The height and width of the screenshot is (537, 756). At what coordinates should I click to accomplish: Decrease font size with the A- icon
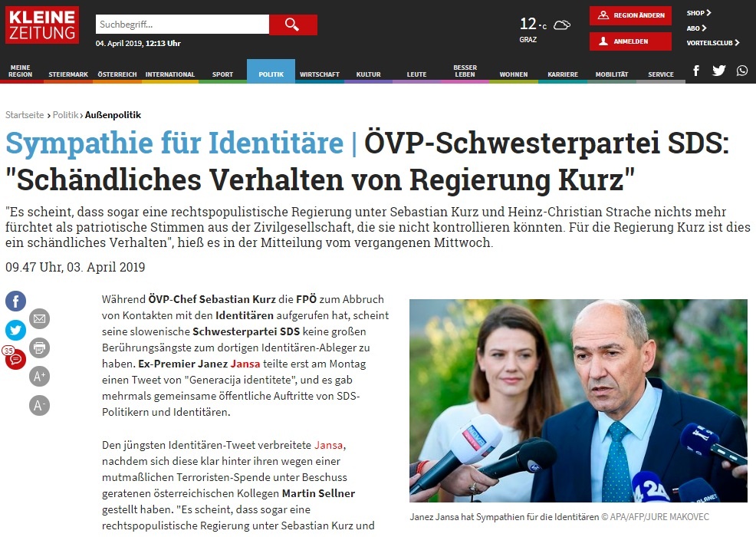(40, 405)
